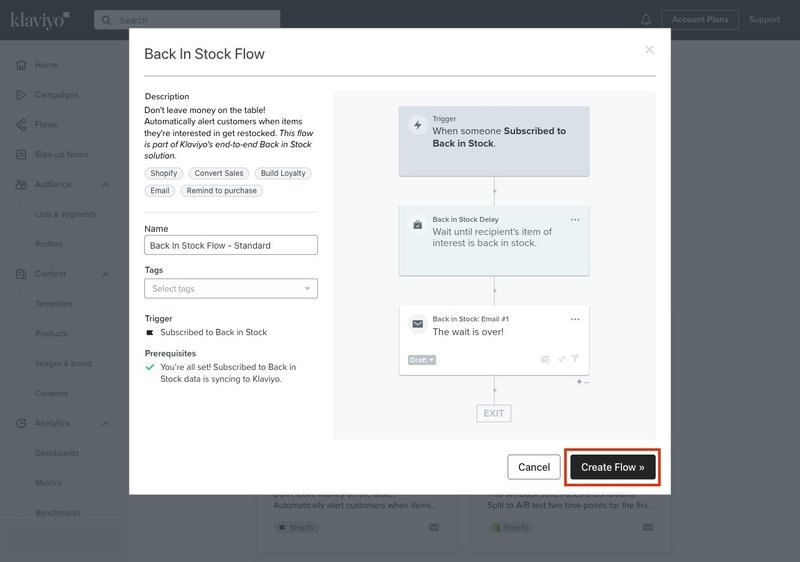Click the Trigger card in flow preview
Viewport: 800px width, 562px height.
[494, 141]
